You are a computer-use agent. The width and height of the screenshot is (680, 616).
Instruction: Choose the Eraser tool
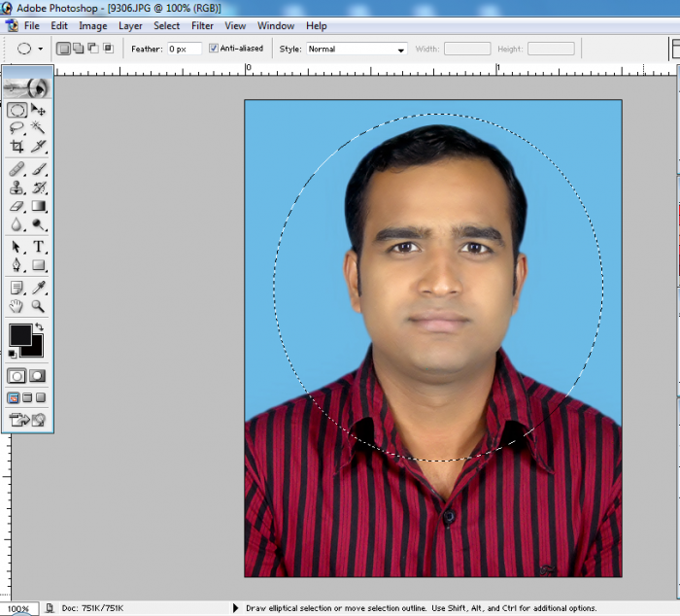(x=17, y=206)
